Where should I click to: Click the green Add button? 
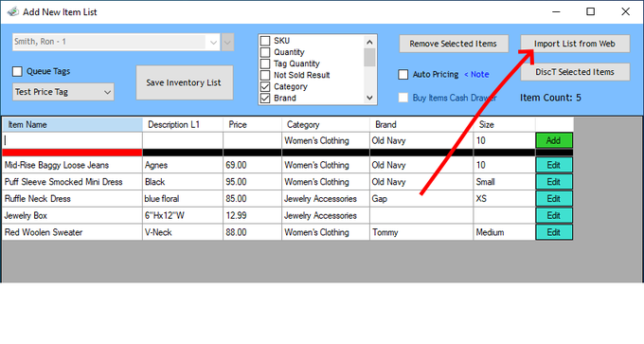click(554, 140)
